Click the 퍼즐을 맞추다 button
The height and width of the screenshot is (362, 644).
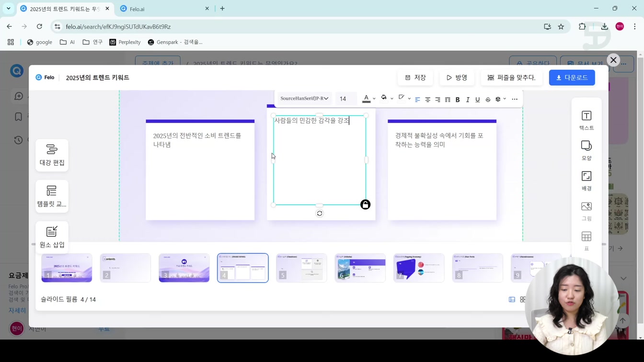click(512, 78)
